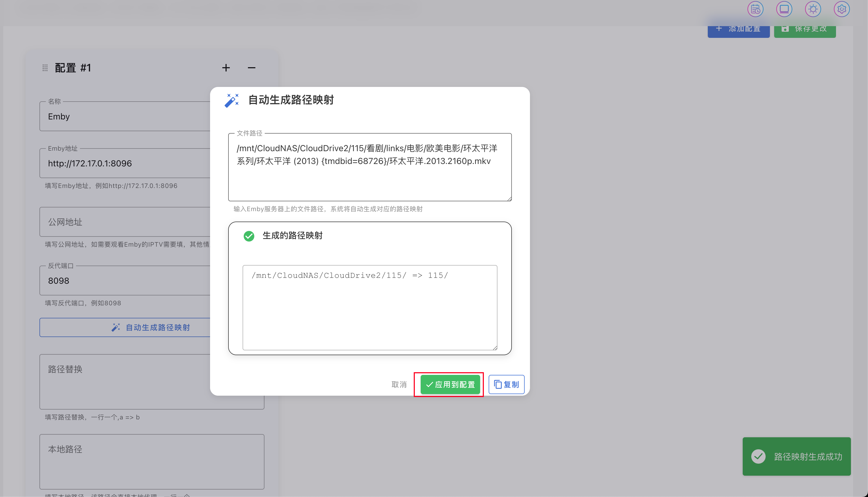868x497 pixels.
Task: Click the 路径映射生成成功 toast notification
Action: pos(796,456)
